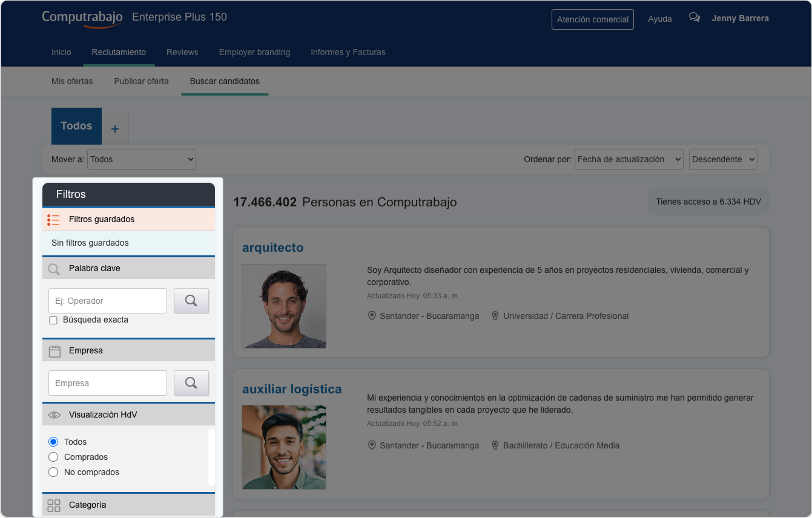Click the Filtros guardados list icon
812x518 pixels.
(x=54, y=220)
